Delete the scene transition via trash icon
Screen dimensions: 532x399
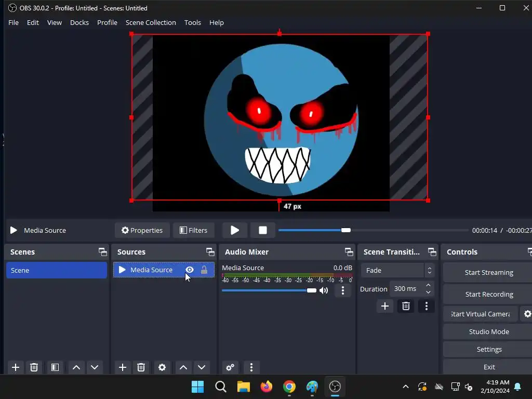(x=406, y=306)
